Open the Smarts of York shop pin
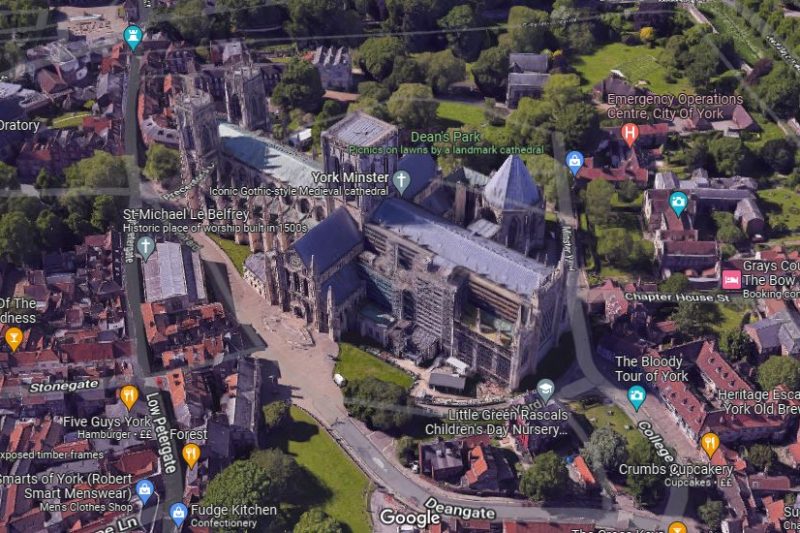The width and height of the screenshot is (800, 533). pos(145,490)
